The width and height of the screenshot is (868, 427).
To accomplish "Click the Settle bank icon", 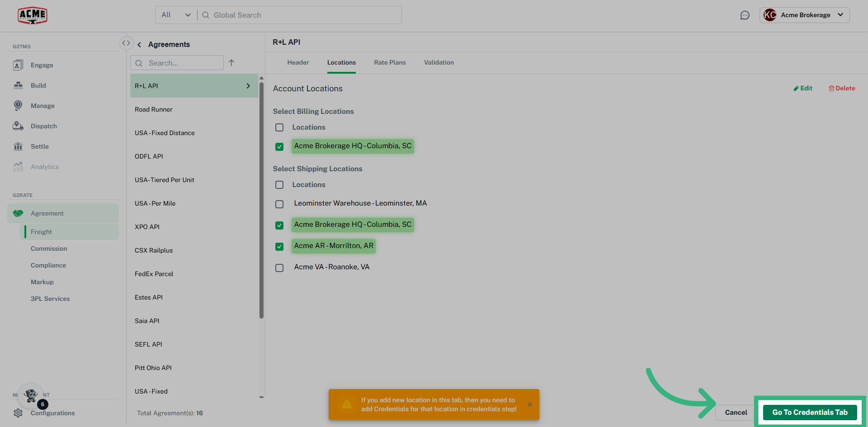I will tap(18, 146).
